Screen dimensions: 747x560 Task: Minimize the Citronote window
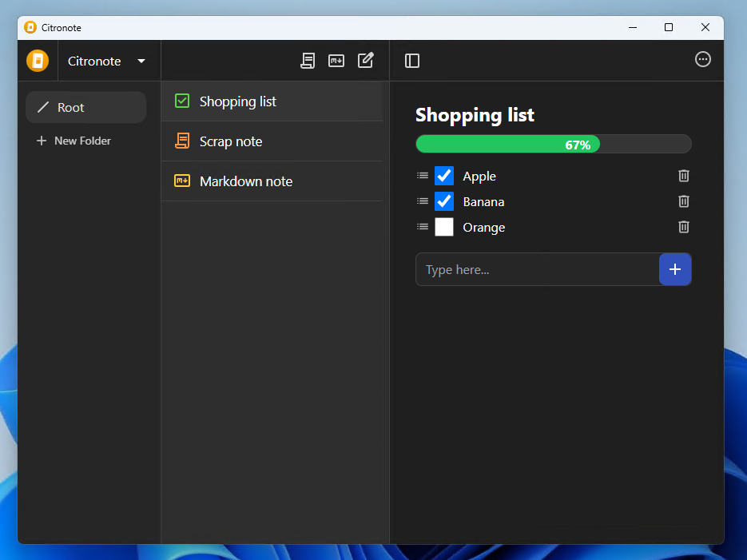pyautogui.click(x=633, y=28)
